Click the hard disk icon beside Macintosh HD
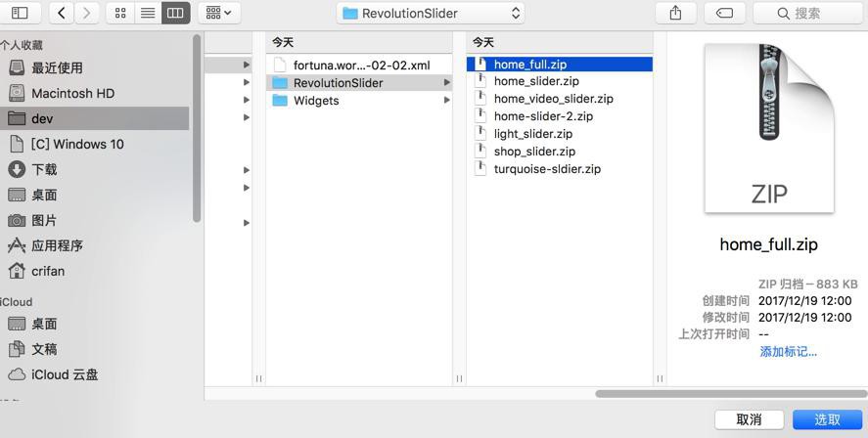This screenshot has width=868, height=438. (17, 93)
